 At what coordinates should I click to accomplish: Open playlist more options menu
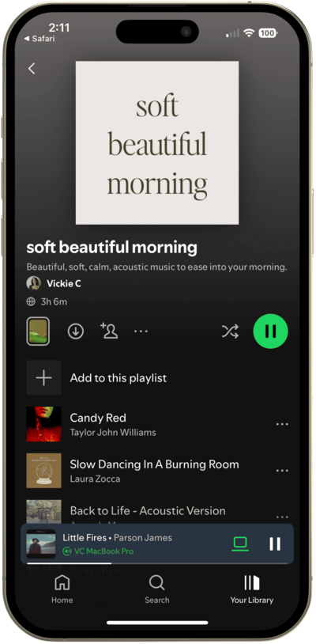pyautogui.click(x=141, y=331)
